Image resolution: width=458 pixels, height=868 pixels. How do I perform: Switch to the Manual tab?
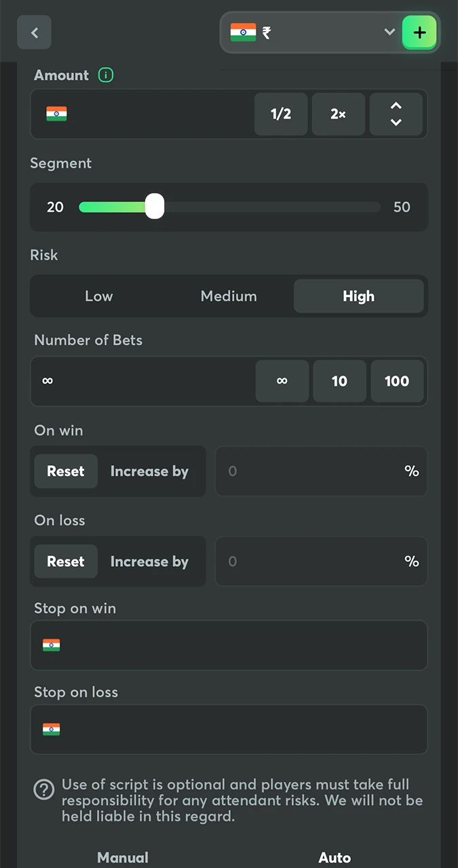coord(123,857)
